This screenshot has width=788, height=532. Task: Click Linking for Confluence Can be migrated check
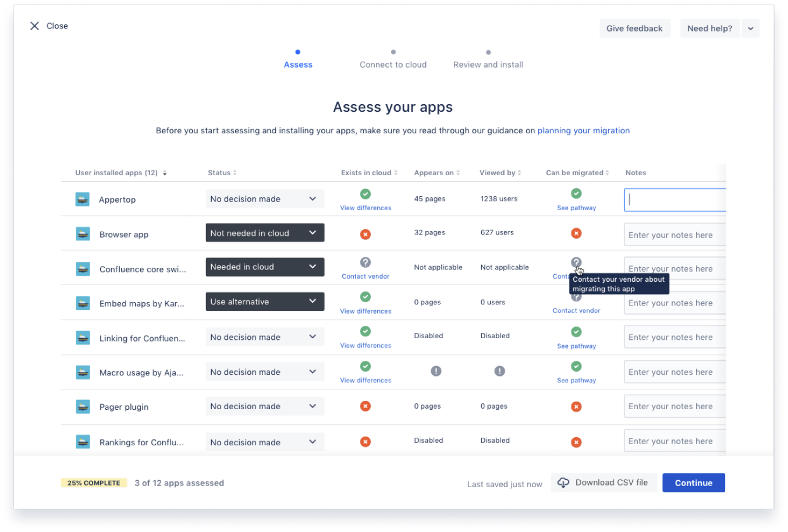[x=576, y=332]
